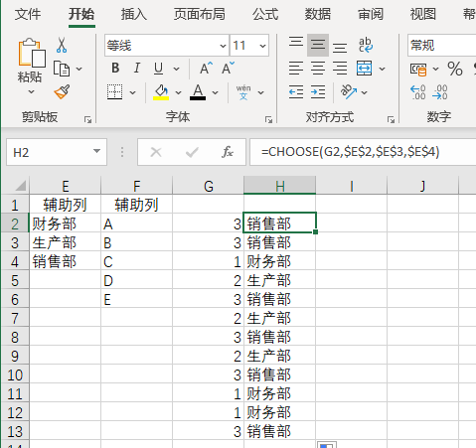Image resolution: width=476 pixels, height=448 pixels.
Task: Apply yellow fill color bucket
Action: (161, 92)
